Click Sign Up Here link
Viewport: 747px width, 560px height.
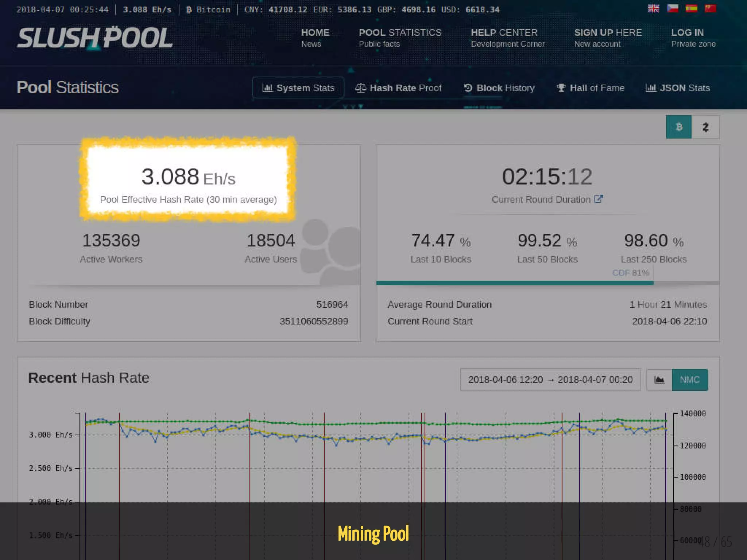tap(608, 38)
